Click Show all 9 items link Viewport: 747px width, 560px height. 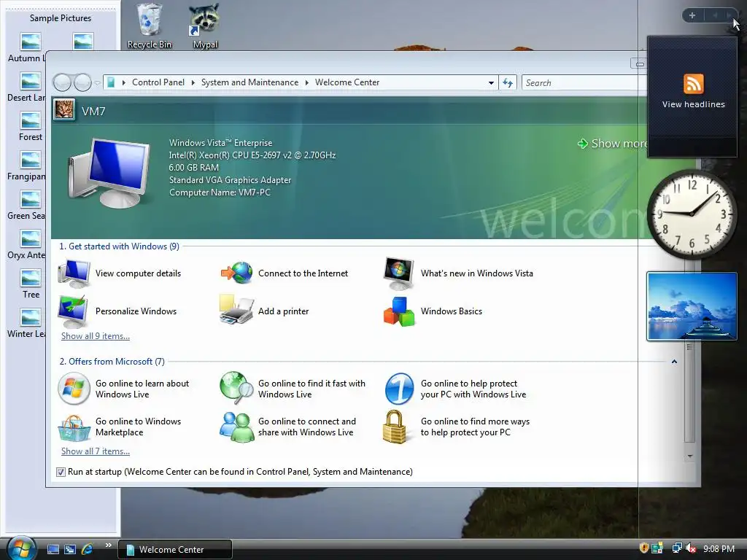(x=96, y=336)
